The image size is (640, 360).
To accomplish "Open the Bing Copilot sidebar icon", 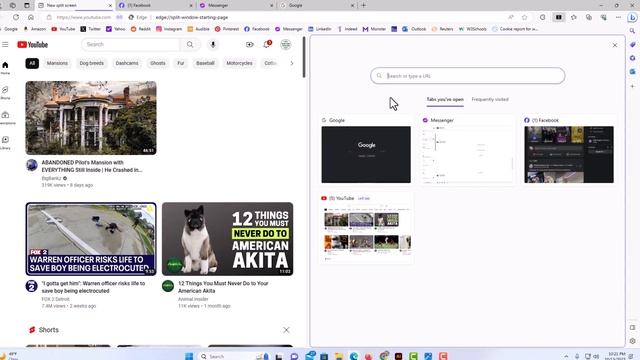I will point(632,17).
